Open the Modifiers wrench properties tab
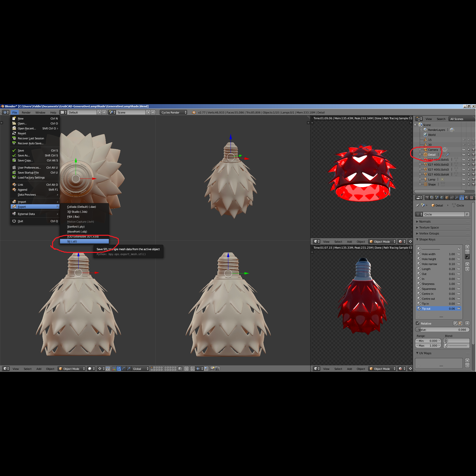This screenshot has width=476, height=476. (457, 198)
